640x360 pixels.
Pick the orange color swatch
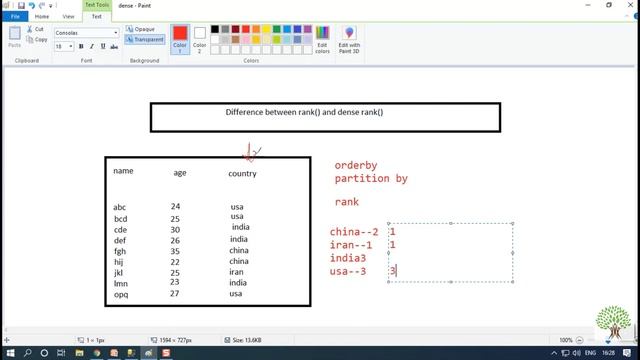pyautogui.click(x=256, y=29)
